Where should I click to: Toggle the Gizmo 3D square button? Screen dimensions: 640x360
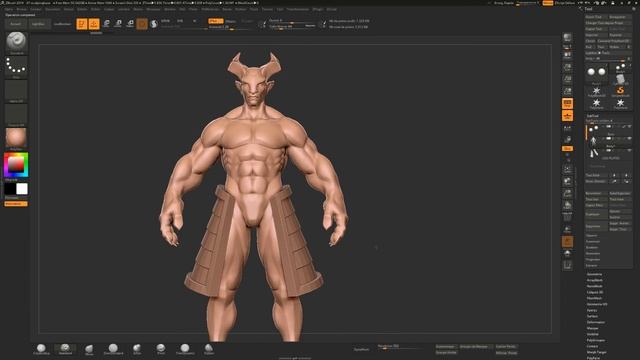(142, 24)
